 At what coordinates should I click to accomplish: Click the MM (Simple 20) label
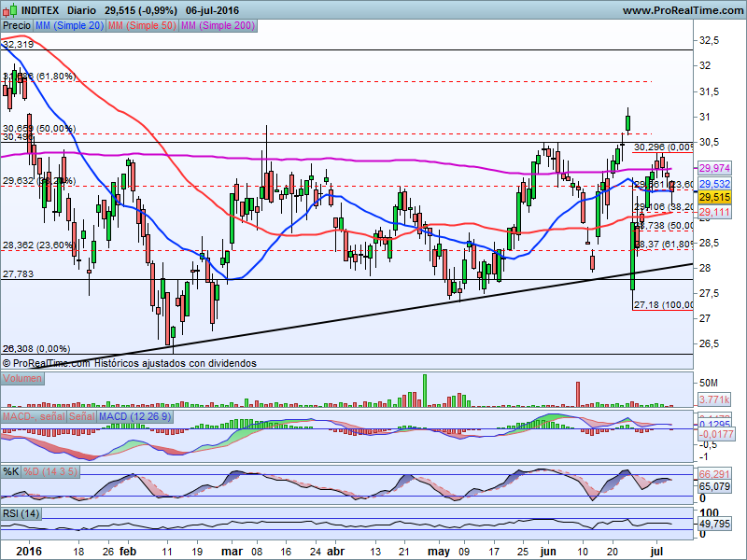click(69, 25)
